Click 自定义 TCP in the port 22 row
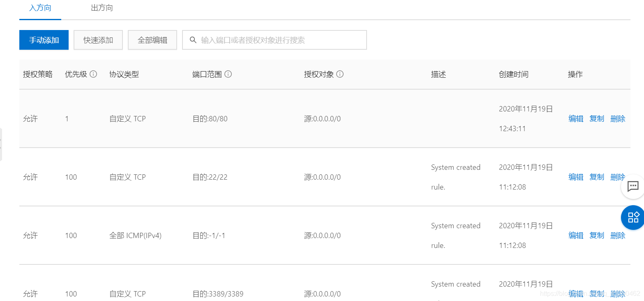 click(x=127, y=177)
